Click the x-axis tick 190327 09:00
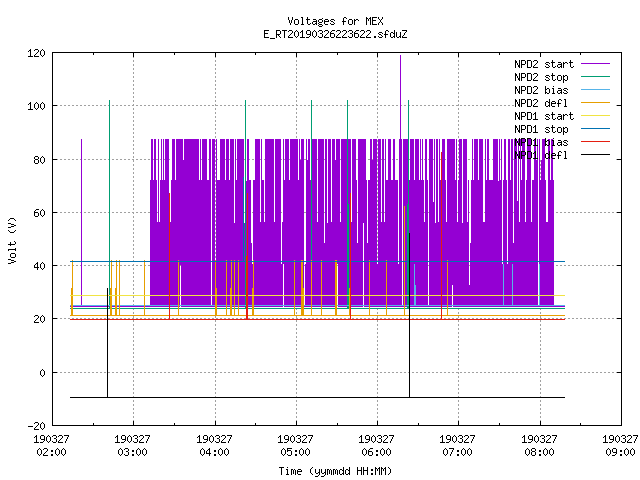 (620, 445)
